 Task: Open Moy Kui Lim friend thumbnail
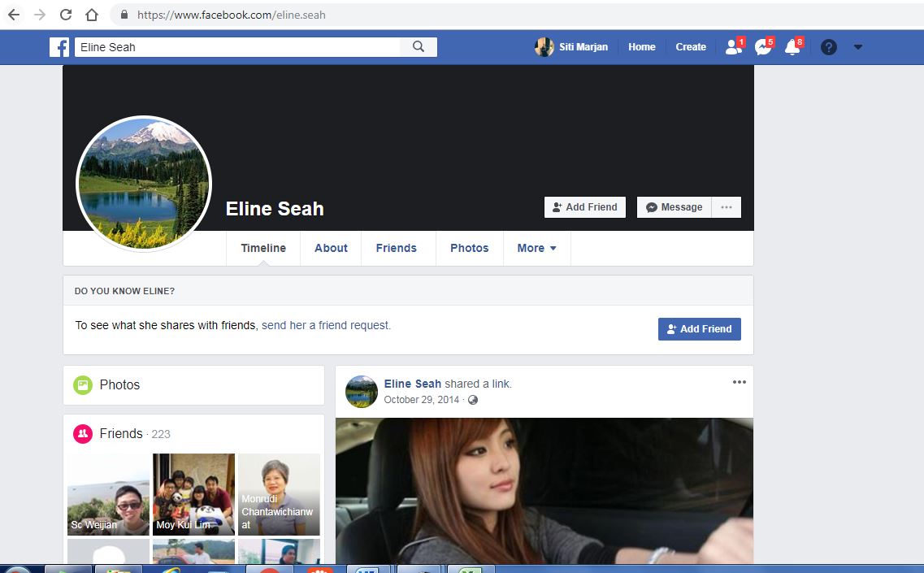click(x=194, y=494)
